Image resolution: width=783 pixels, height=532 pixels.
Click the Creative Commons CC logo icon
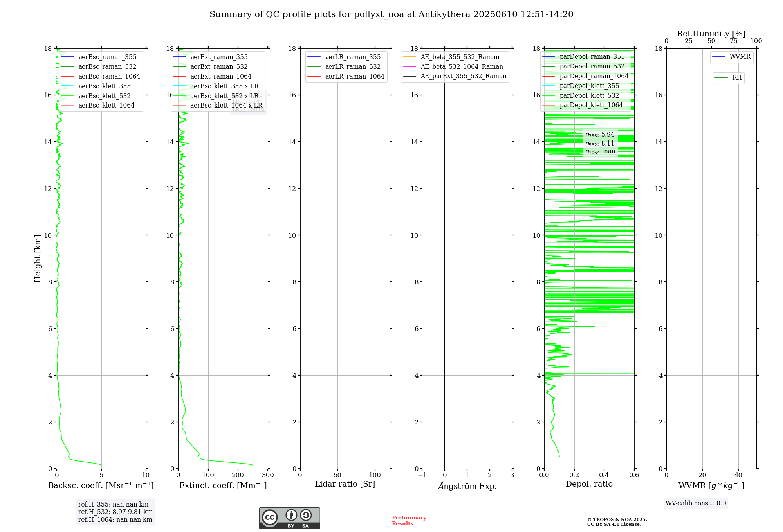coord(270,517)
